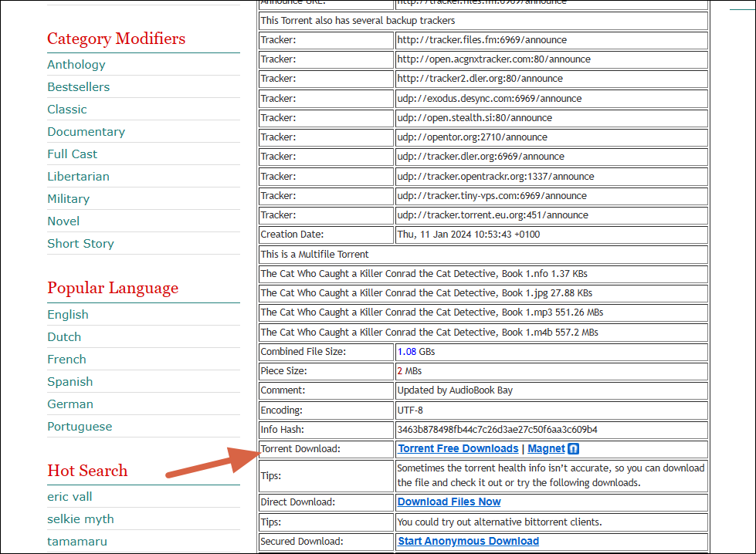Click the 'Secured Download:' label cell
The height and width of the screenshot is (554, 756).
(x=327, y=542)
